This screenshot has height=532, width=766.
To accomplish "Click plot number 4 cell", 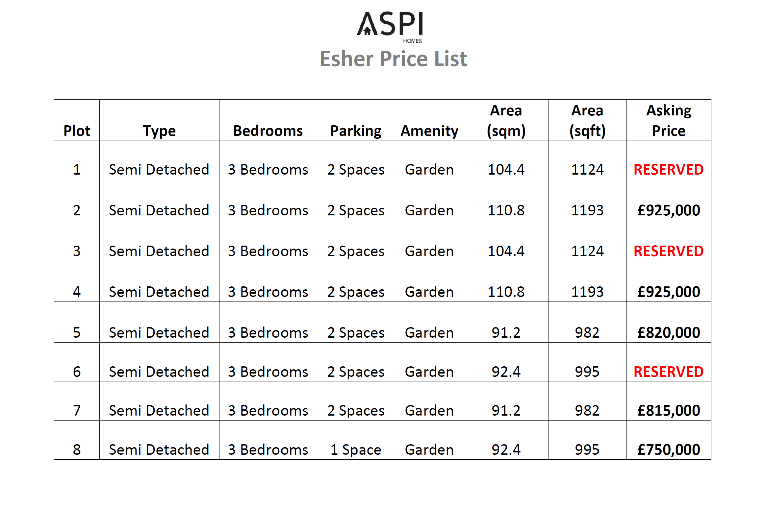I will point(77,292).
